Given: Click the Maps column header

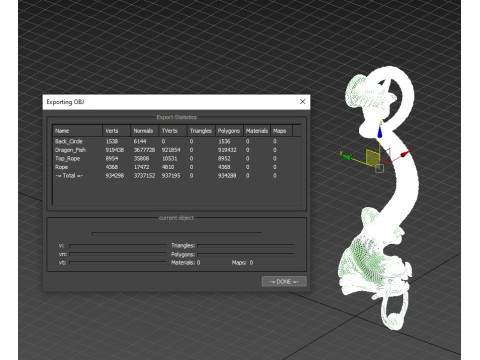Looking at the screenshot, I should tap(281, 131).
